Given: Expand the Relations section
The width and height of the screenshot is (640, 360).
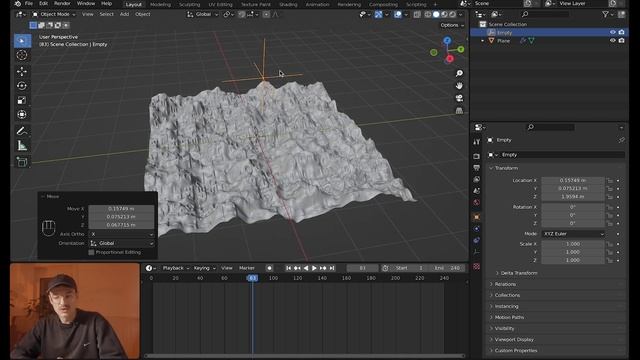Looking at the screenshot, I should pos(505,284).
